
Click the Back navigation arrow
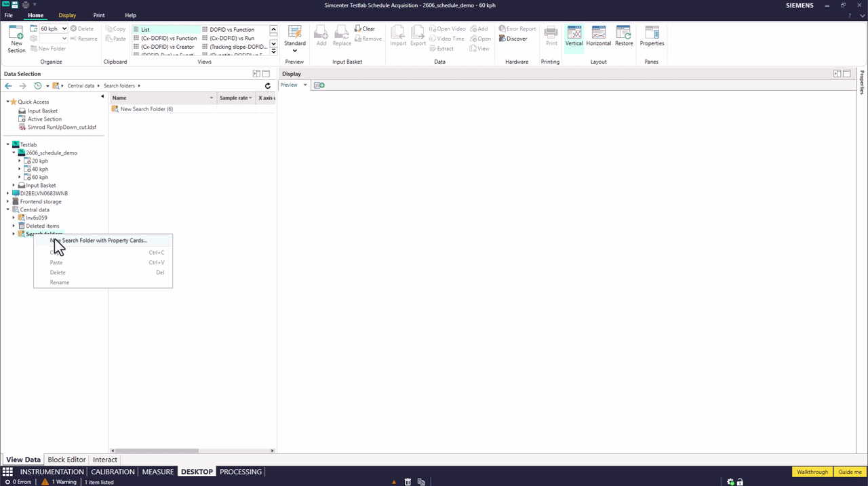pyautogui.click(x=9, y=86)
